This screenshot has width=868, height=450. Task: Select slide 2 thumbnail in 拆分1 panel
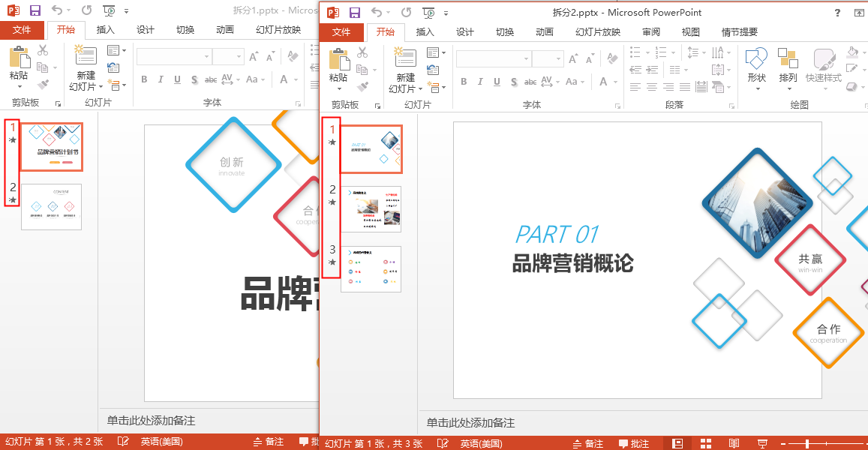coord(52,207)
